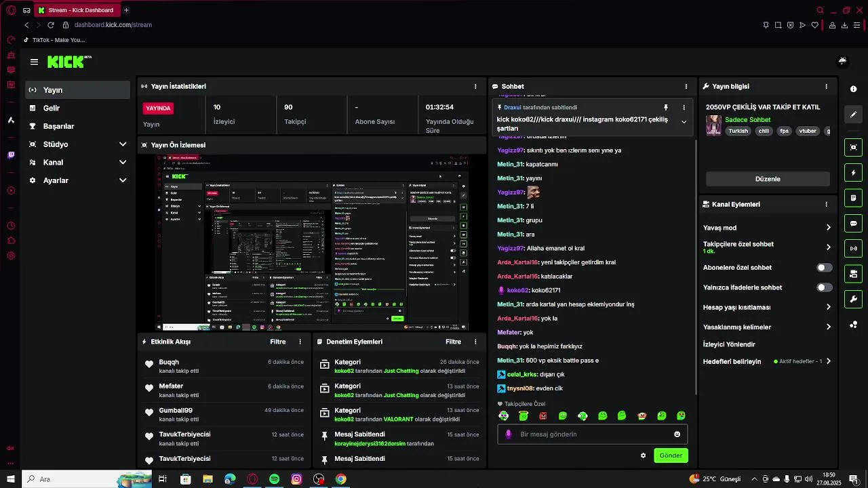This screenshot has height=488, width=868.
Task: Open Denetim Eylemleri panel three-dot menu
Action: 475,342
